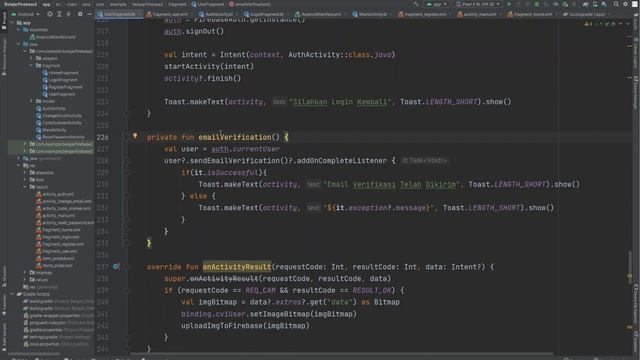The height and width of the screenshot is (360, 640).
Task: Open the Pixel 4 XL device dropdown
Action: 478,4
